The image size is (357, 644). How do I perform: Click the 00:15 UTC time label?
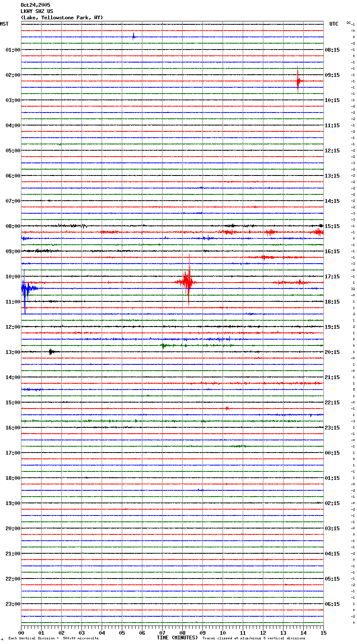tap(332, 453)
